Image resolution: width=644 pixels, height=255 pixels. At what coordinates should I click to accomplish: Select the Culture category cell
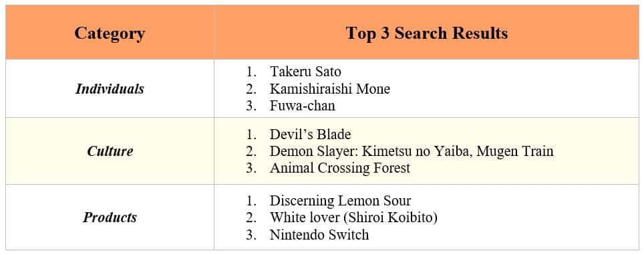pyautogui.click(x=110, y=151)
